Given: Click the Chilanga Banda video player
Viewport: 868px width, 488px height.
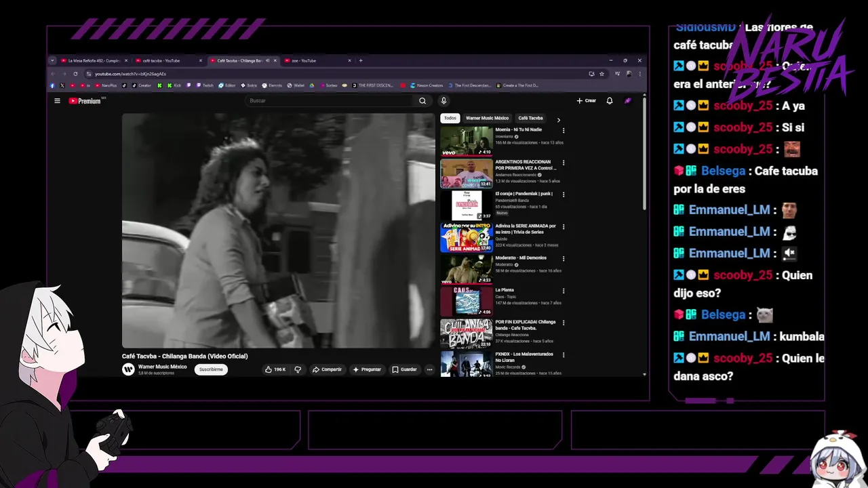Looking at the screenshot, I should pos(278,230).
